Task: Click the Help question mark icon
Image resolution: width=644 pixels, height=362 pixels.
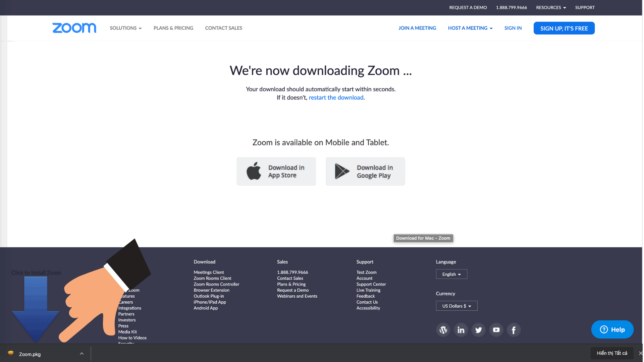Action: click(x=604, y=329)
